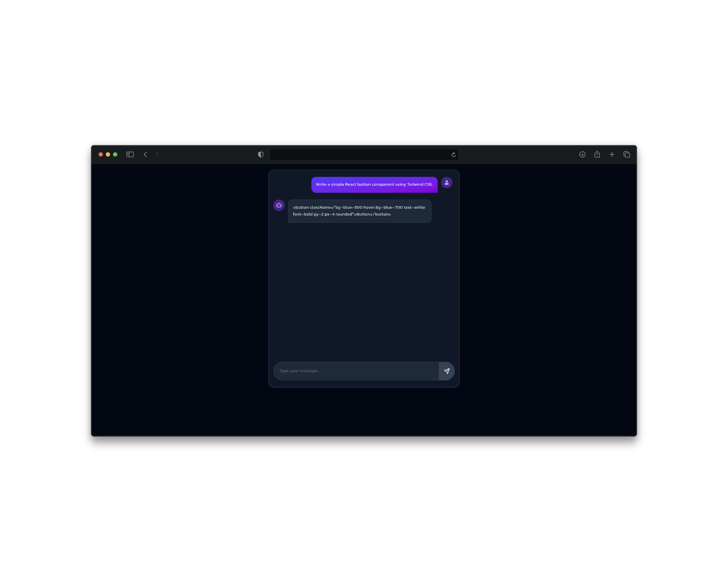Go forward with the browser forward arrow
Viewport: 728px width, 582px height.
click(157, 155)
